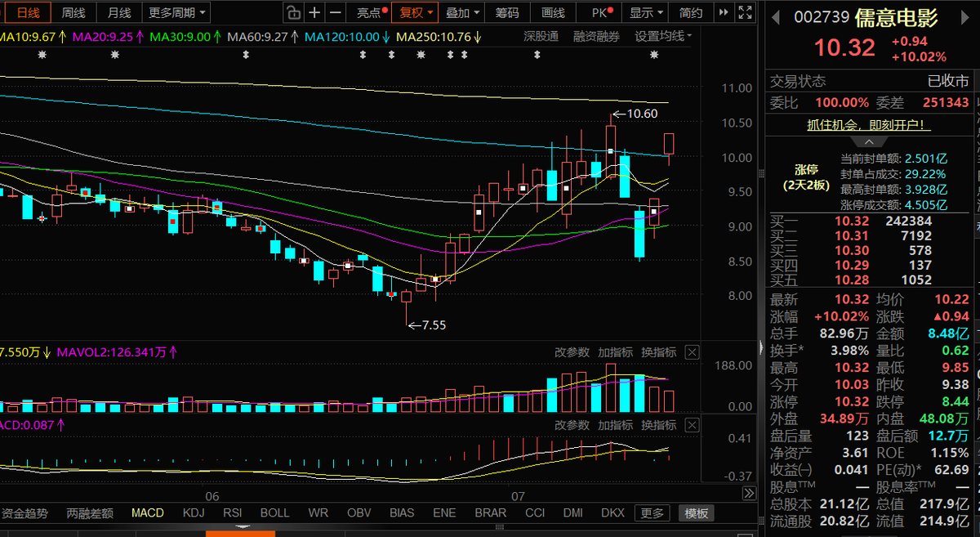The height and width of the screenshot is (537, 980).
Task: Select the KDJ indicator tab
Action: point(194,513)
